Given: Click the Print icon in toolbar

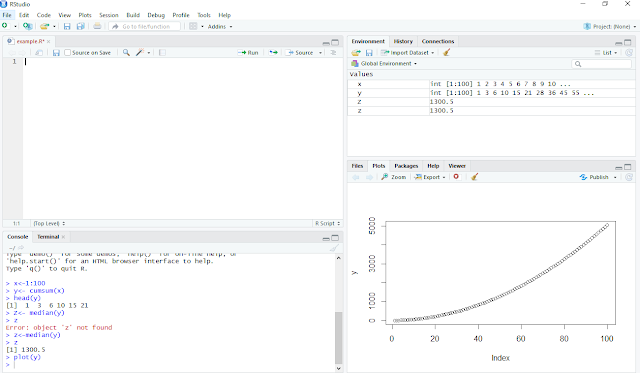Looking at the screenshot, I should coord(97,26).
